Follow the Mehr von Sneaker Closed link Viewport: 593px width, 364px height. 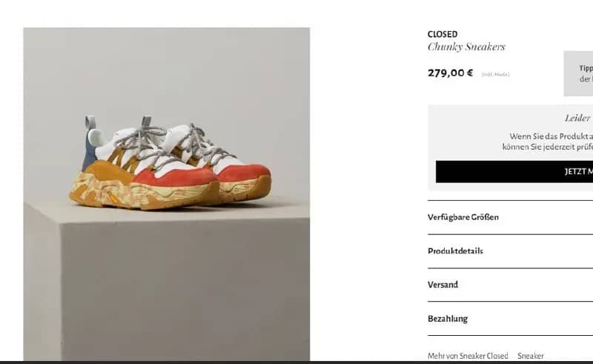pyautogui.click(x=468, y=356)
